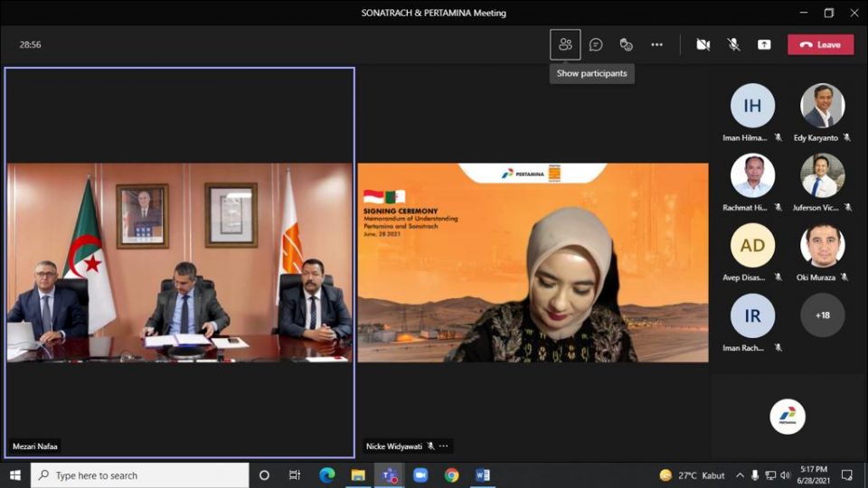Open the Windows notification center
Viewport: 868px width, 488px height.
coord(847,475)
